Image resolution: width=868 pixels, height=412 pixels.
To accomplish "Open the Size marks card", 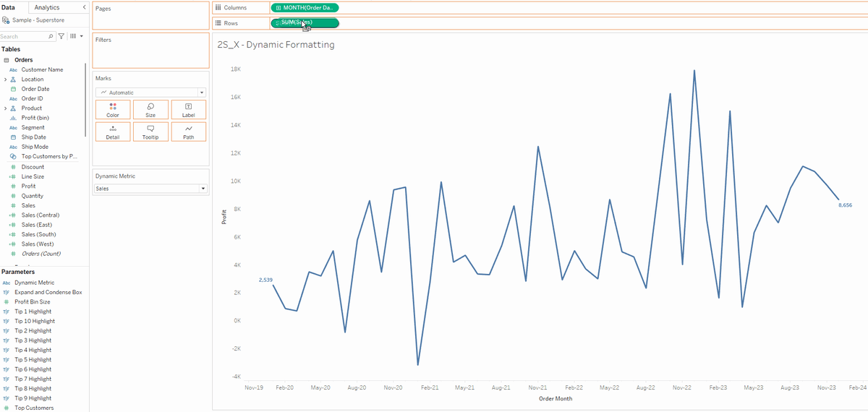I will 150,110.
